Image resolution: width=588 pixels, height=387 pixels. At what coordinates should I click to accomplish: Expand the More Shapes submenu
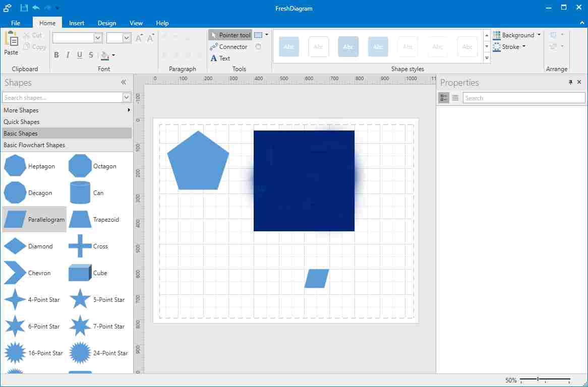click(129, 110)
